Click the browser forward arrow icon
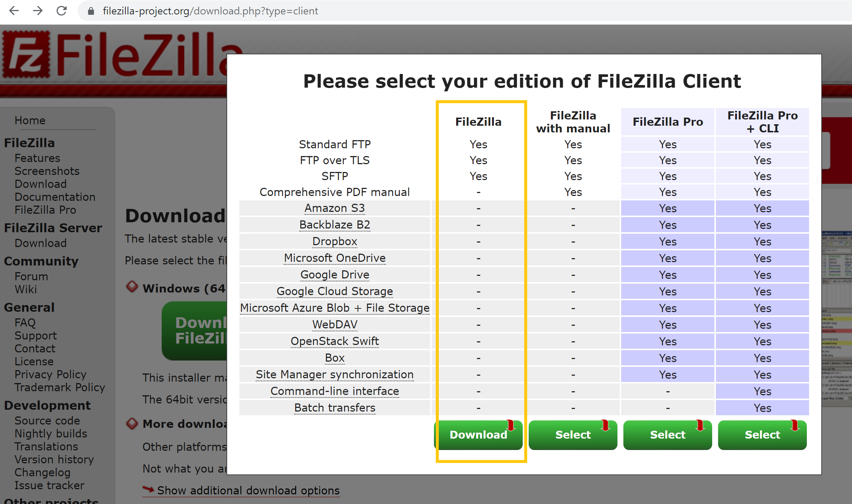The width and height of the screenshot is (852, 504). coord(38,11)
